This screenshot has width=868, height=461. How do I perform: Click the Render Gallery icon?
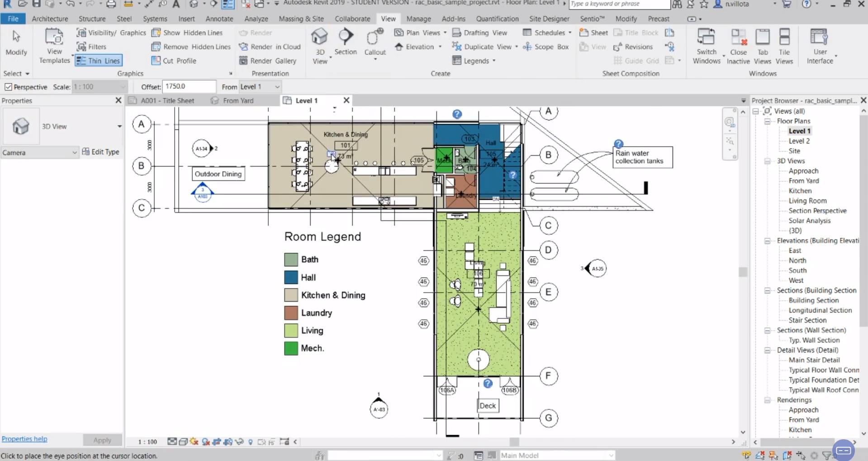(x=243, y=61)
